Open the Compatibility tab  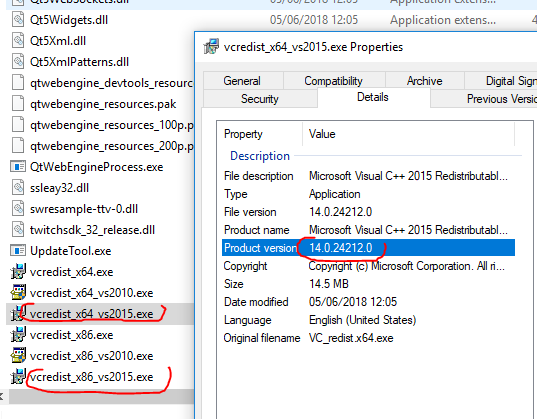(334, 81)
